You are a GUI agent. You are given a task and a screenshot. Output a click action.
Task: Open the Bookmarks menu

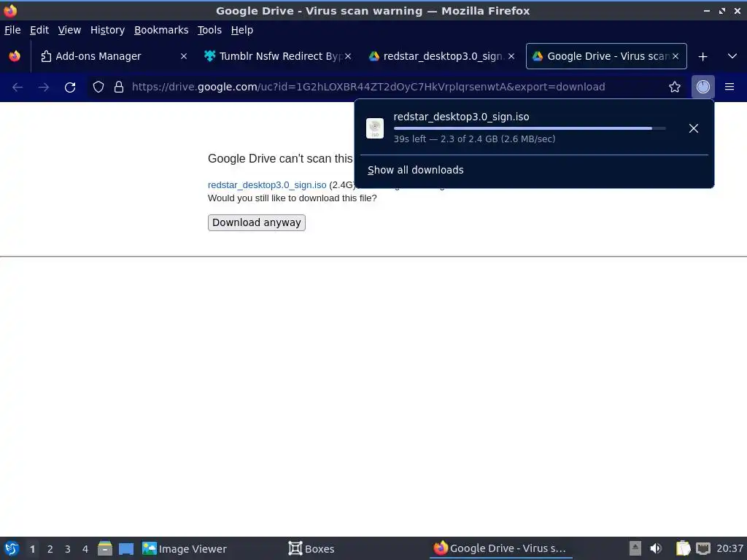pyautogui.click(x=161, y=30)
